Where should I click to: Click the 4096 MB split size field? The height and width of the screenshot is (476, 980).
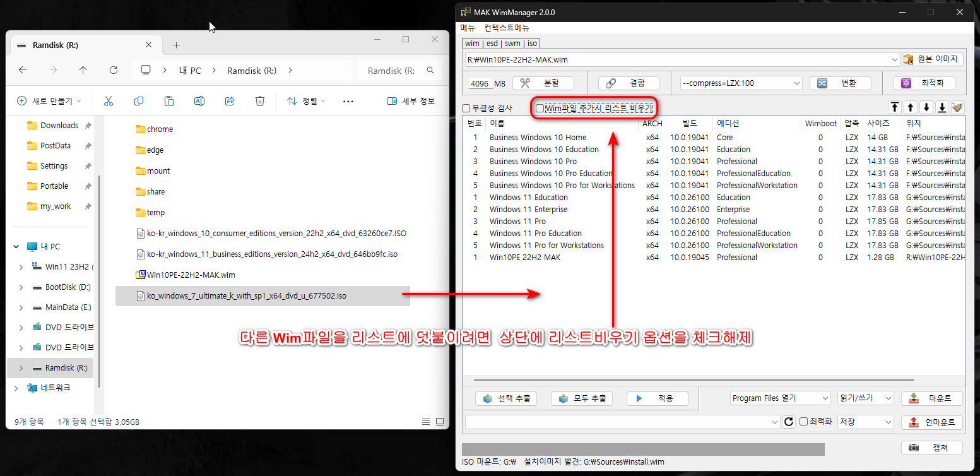480,83
